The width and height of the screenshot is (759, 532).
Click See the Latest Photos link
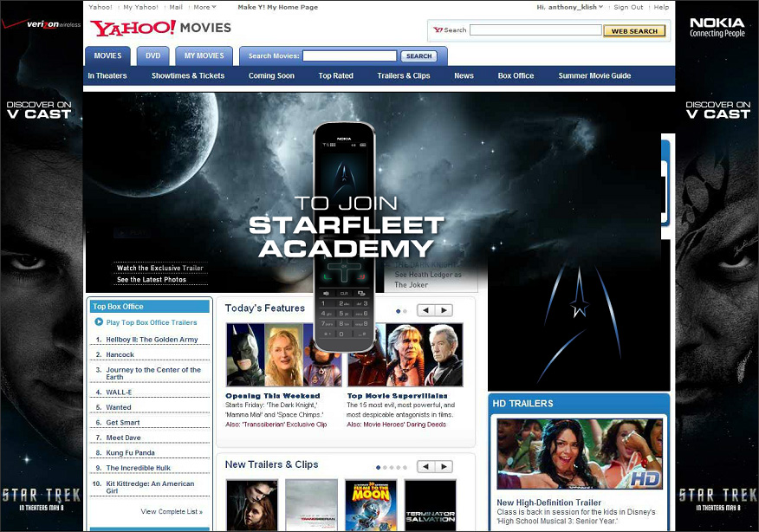click(152, 280)
